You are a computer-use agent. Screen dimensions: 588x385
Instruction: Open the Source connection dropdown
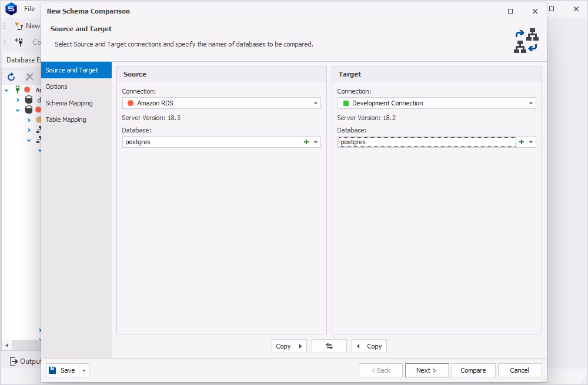tap(316, 103)
